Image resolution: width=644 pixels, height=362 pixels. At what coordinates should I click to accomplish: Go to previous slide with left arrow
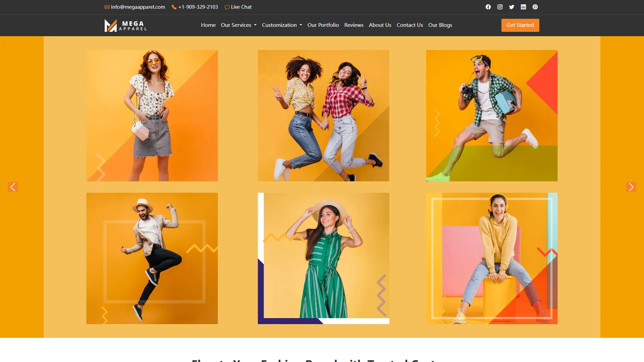[12, 187]
